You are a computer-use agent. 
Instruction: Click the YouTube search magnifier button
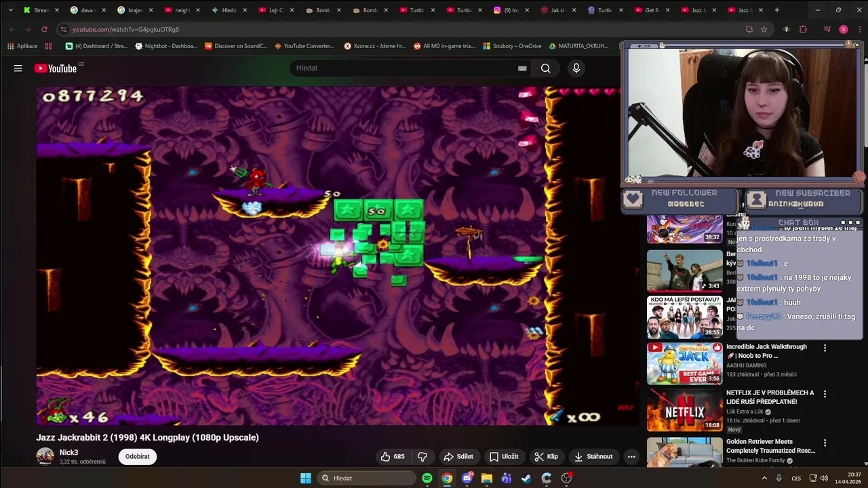545,68
